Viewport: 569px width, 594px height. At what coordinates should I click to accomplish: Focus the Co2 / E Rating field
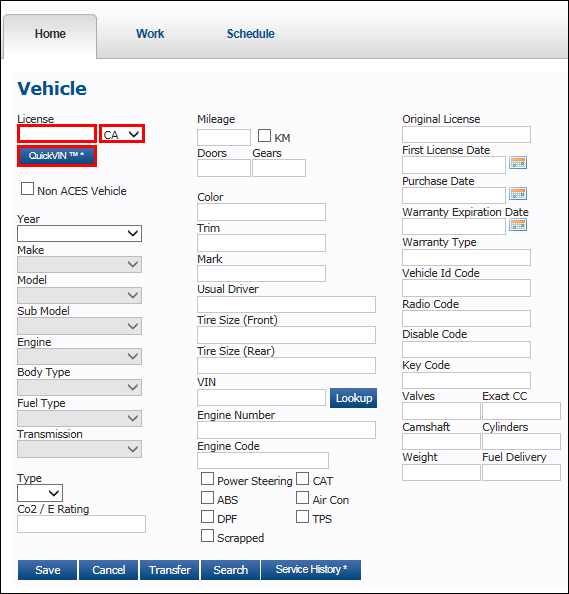pyautogui.click(x=81, y=524)
